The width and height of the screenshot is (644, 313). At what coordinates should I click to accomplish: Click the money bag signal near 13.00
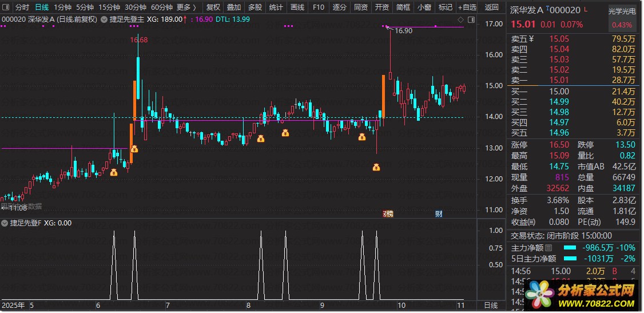click(134, 149)
